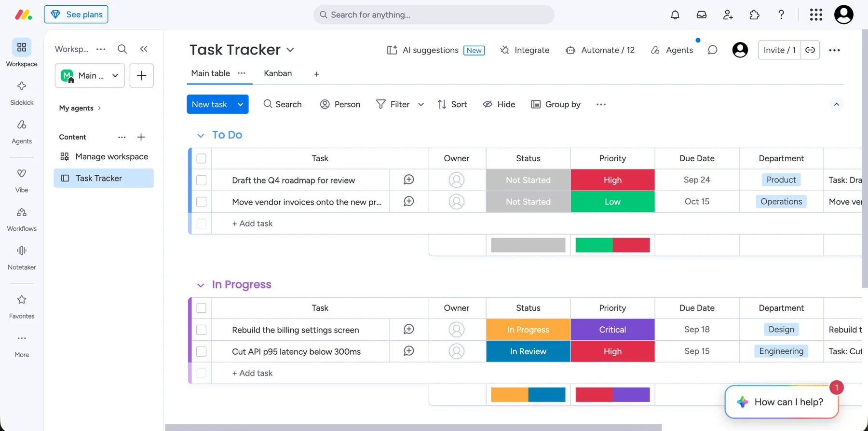Tick the Move vendor invoices row checkbox
The image size is (868, 431).
coord(202,202)
